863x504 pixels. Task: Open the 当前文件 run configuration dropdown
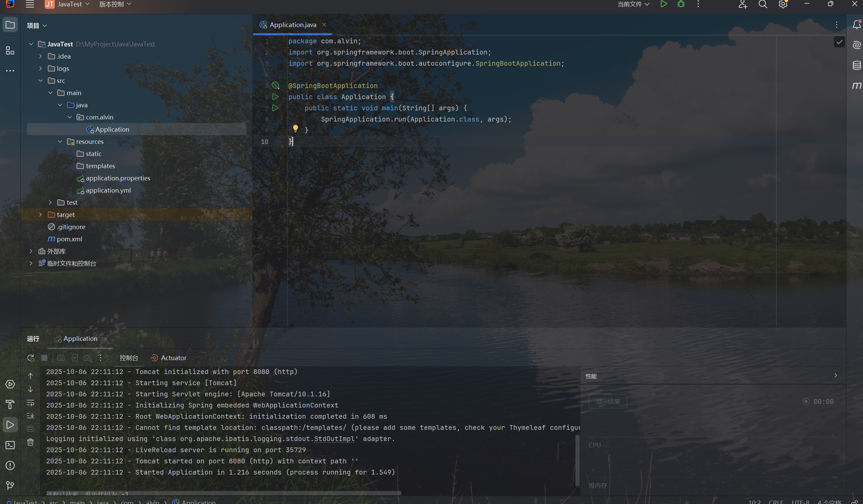[x=633, y=4]
